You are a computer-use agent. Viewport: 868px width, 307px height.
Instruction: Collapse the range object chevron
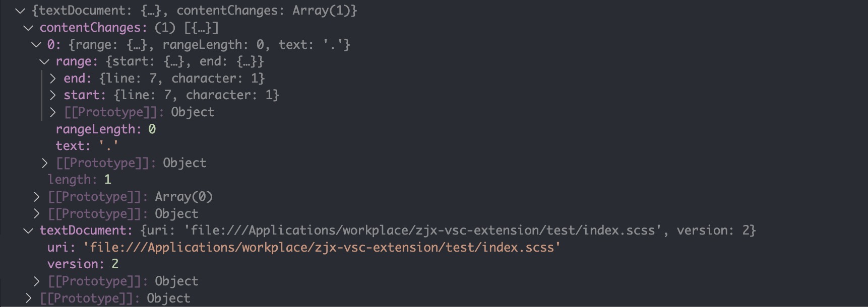click(44, 61)
